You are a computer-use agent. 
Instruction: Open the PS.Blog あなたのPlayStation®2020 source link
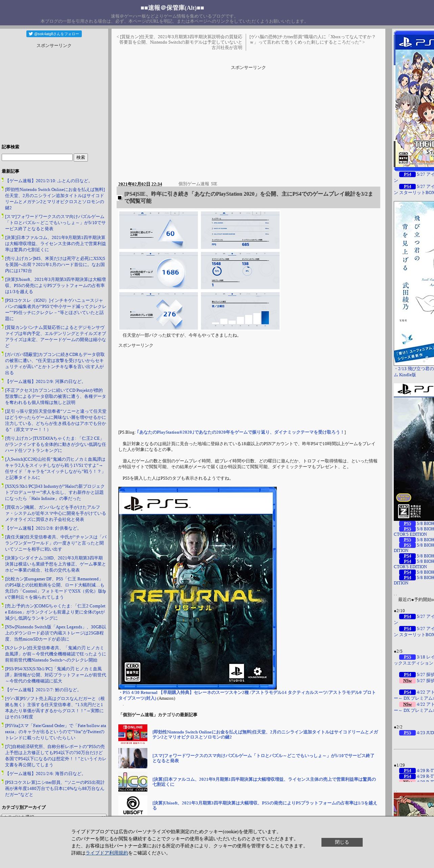240,432
